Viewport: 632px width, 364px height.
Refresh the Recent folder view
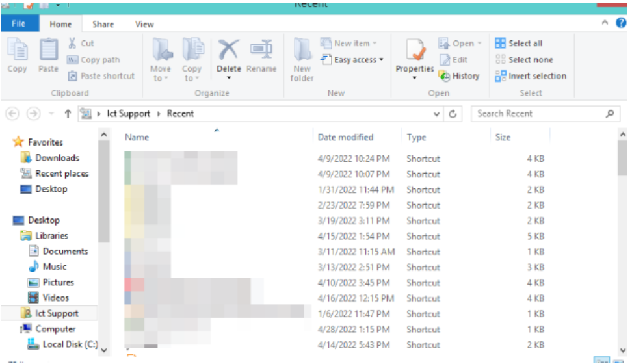point(453,114)
